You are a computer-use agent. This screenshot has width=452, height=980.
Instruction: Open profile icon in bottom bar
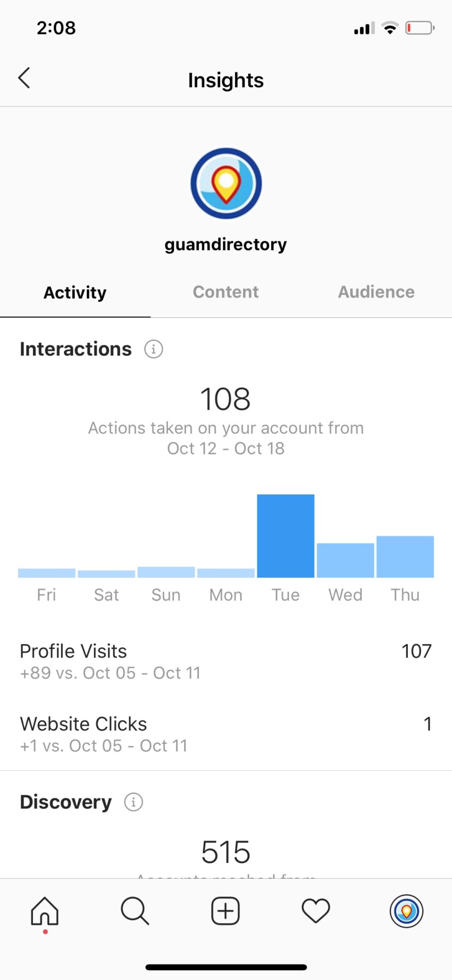click(x=406, y=911)
